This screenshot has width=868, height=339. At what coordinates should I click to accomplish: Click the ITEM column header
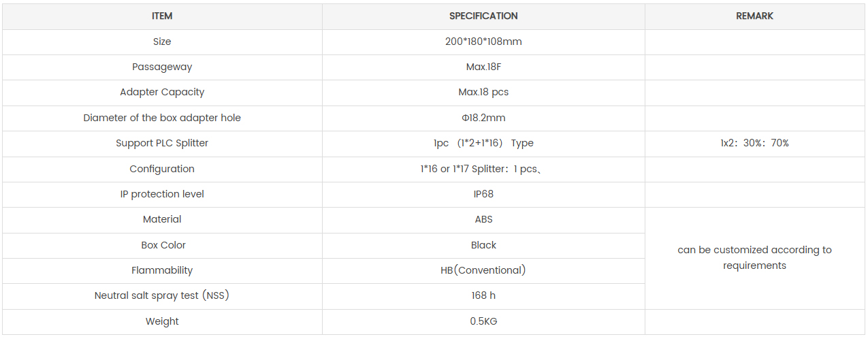(162, 16)
